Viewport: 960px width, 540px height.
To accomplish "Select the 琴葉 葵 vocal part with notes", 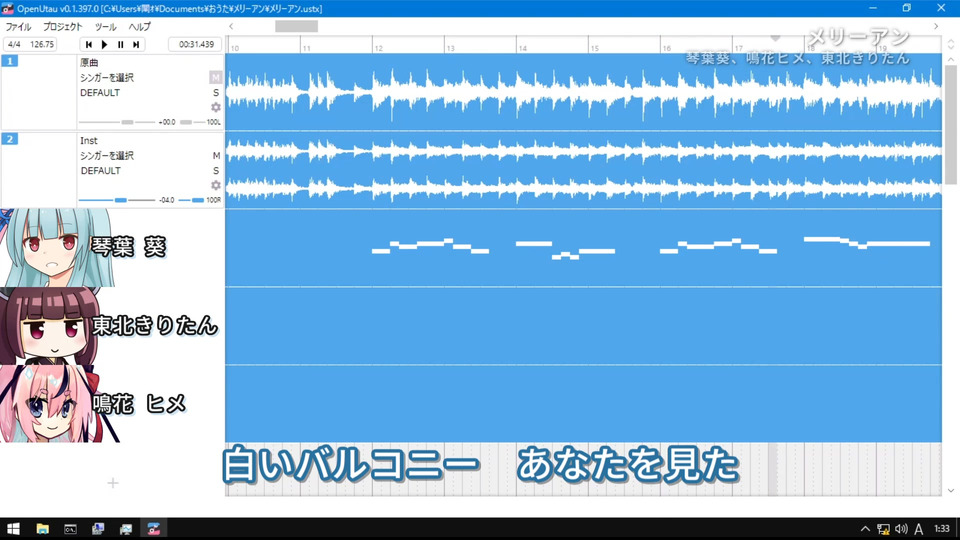I will coord(583,248).
